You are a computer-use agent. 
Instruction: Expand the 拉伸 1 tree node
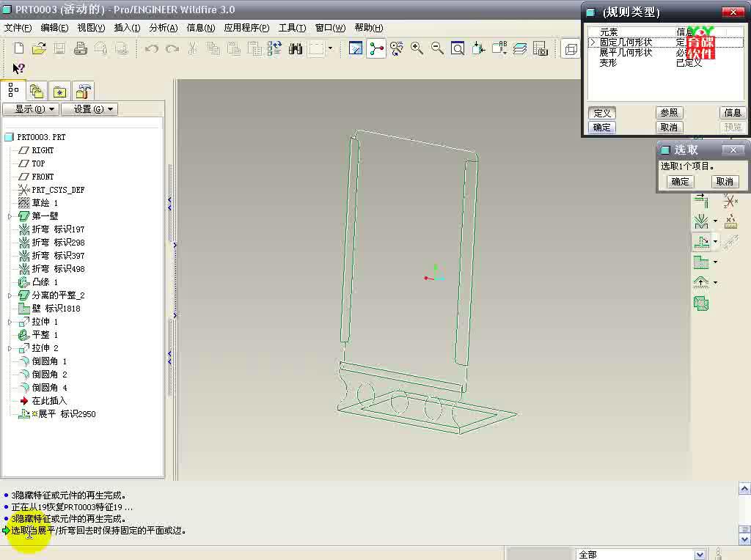point(10,322)
